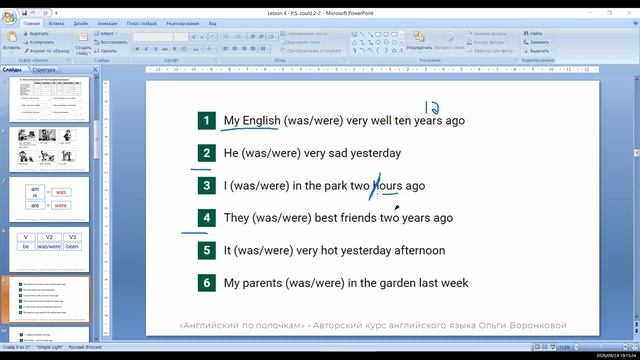The width and height of the screenshot is (640, 360).
Task: Open the font color dropdown
Action: click(210, 49)
